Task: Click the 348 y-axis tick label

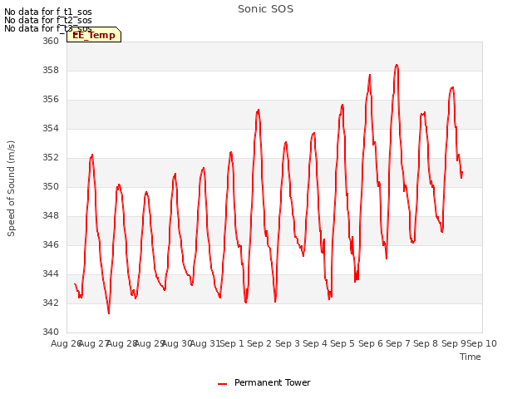Action: pos(51,216)
